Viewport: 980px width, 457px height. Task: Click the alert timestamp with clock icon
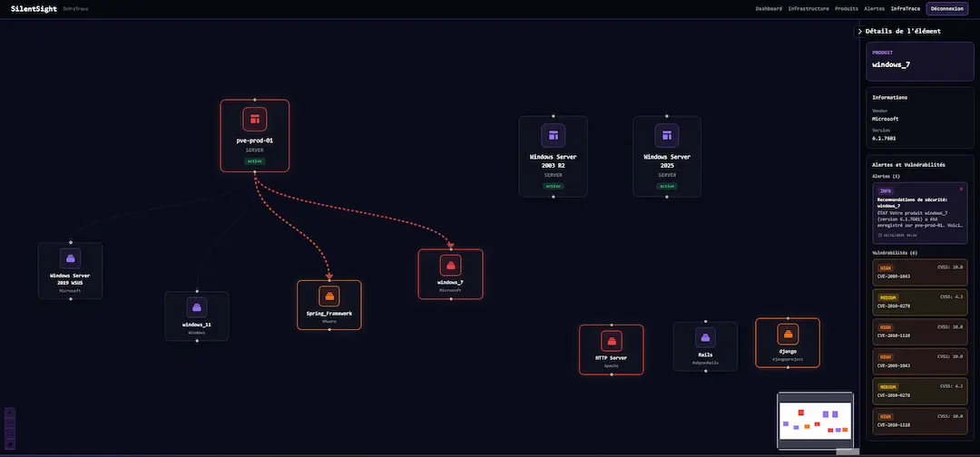(897, 236)
